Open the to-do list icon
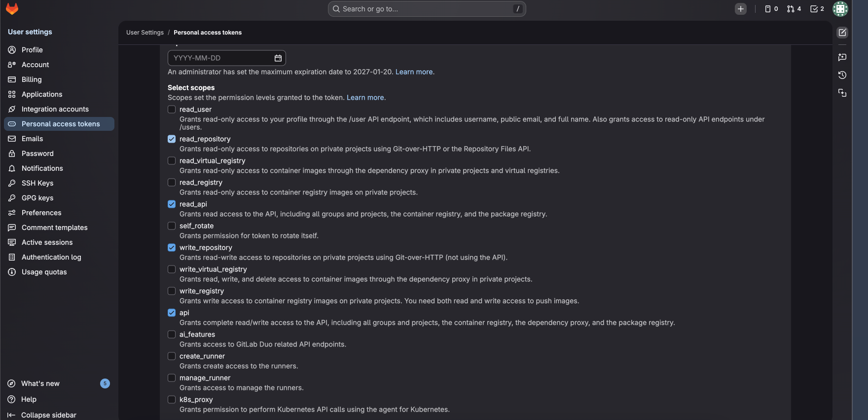This screenshot has height=420, width=868. coord(817,9)
